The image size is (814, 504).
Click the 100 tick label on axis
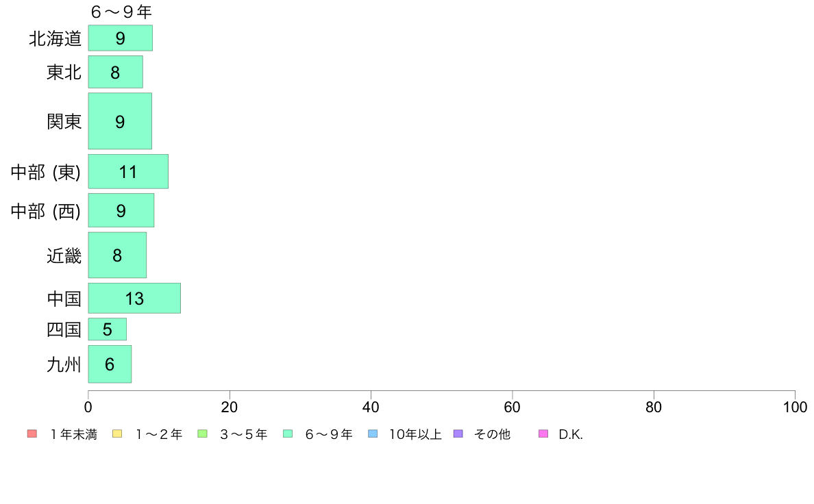(x=795, y=407)
